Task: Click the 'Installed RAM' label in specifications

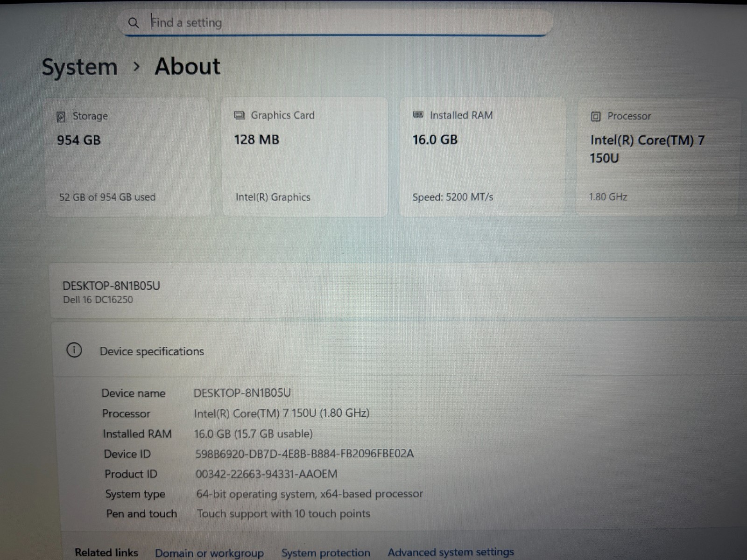Action: [x=137, y=434]
